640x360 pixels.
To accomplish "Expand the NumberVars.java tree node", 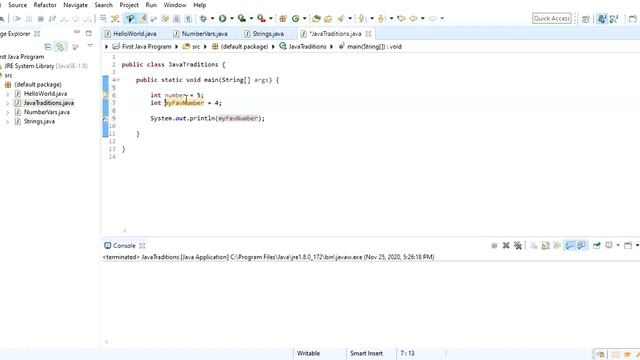I will coord(7,112).
